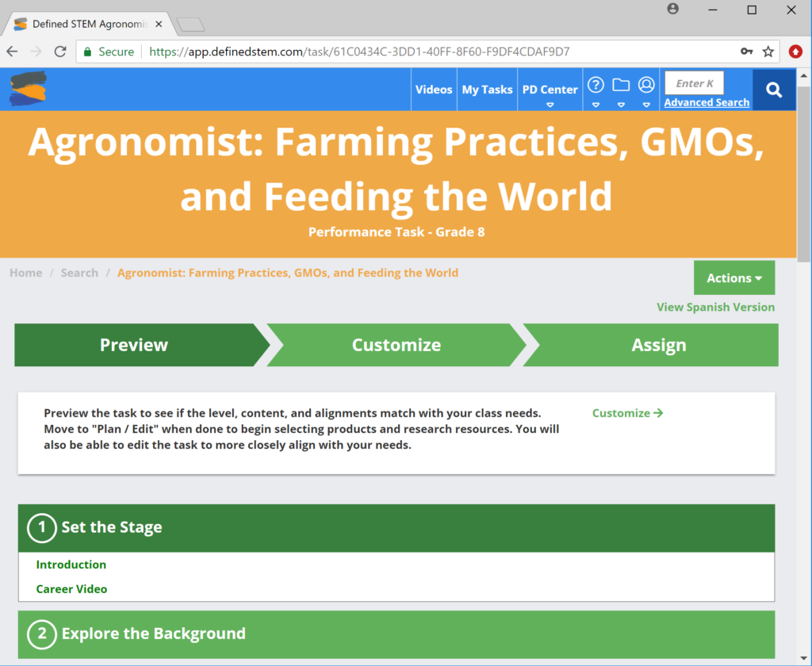This screenshot has width=812, height=666.
Task: Bookmark page with the star icon
Action: [x=768, y=52]
